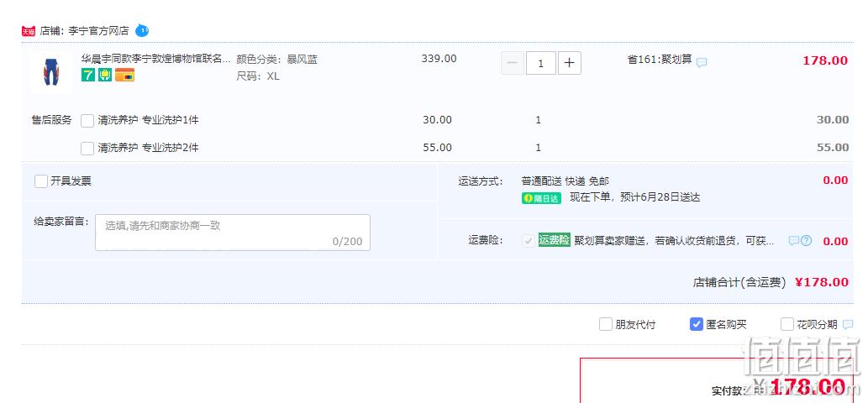Click the green 7-day return badge

pyautogui.click(x=88, y=75)
